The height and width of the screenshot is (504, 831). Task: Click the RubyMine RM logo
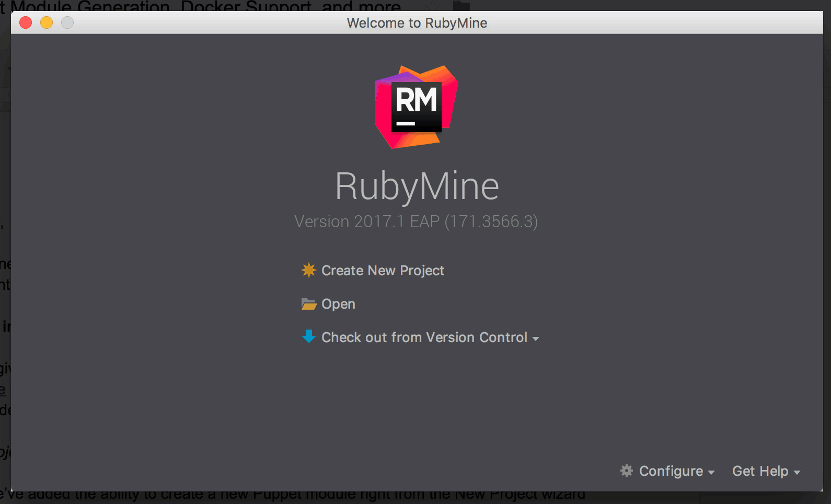pos(417,107)
